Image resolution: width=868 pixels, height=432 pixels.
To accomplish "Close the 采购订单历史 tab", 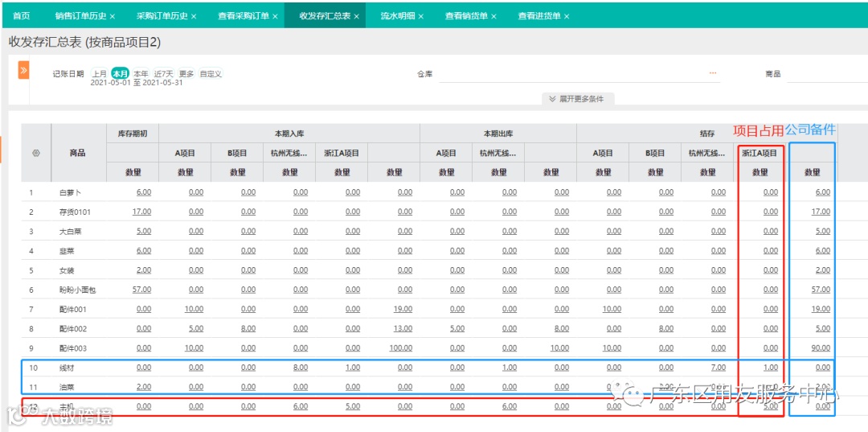I will tap(194, 16).
